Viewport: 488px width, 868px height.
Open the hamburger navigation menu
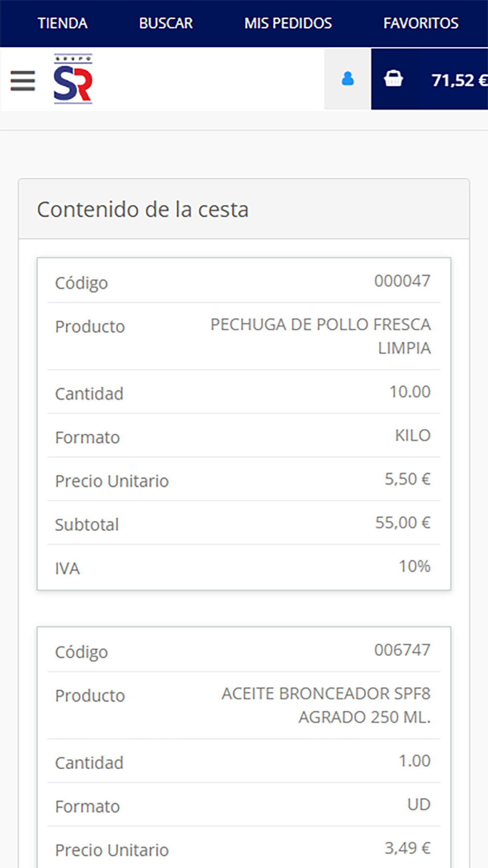[23, 81]
